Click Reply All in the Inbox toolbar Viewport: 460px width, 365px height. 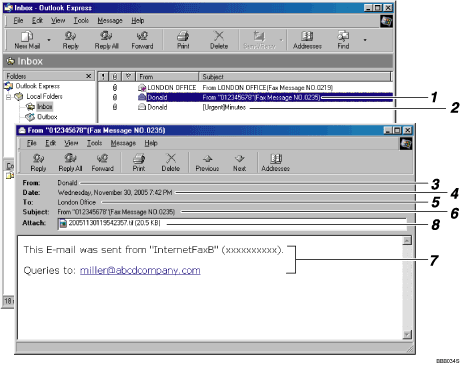[x=106, y=40]
